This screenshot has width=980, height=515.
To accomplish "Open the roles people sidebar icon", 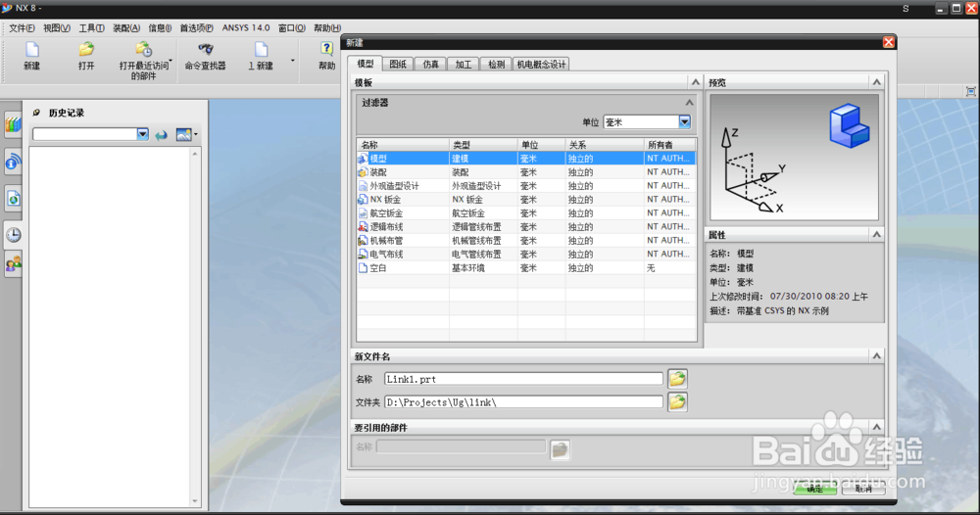I will (x=13, y=264).
